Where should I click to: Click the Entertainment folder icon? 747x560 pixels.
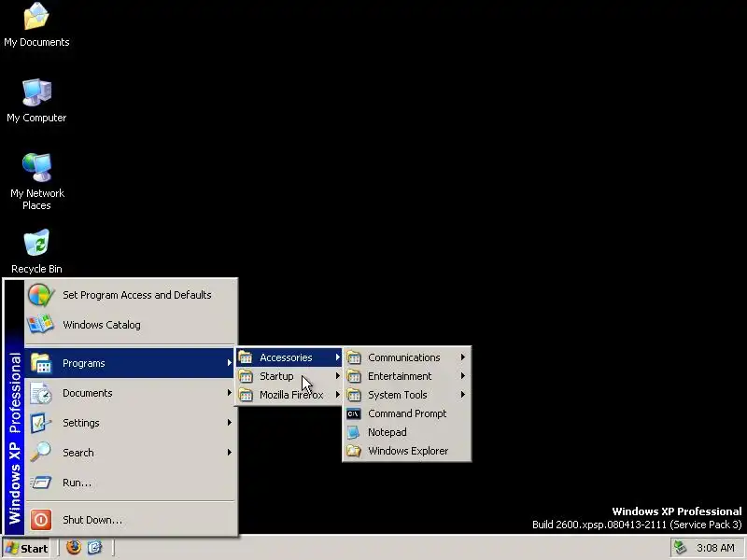(354, 376)
